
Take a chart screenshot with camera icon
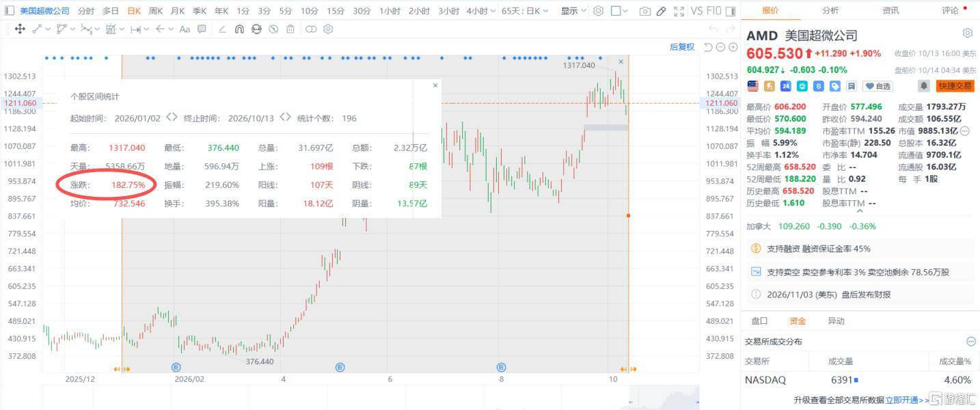645,11
